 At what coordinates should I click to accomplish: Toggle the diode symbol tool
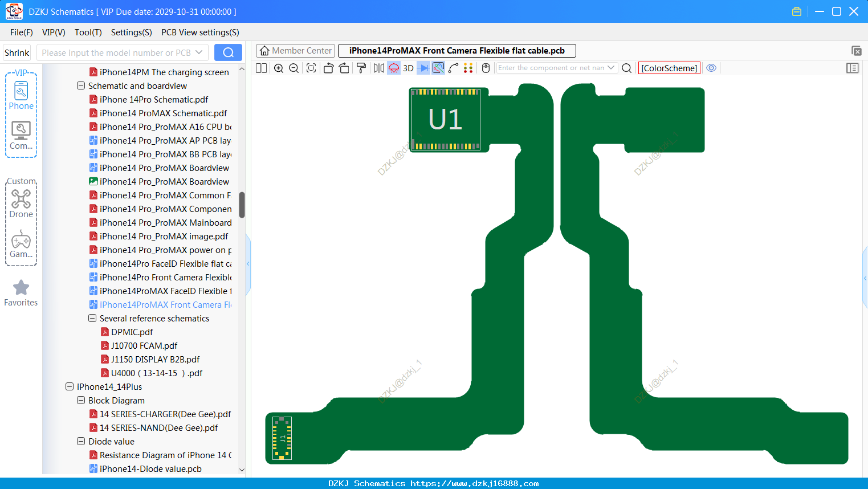coord(423,68)
